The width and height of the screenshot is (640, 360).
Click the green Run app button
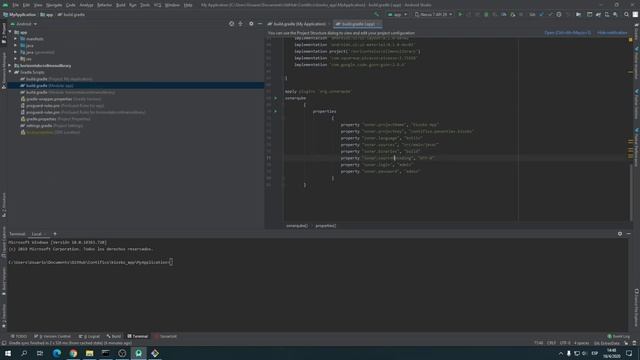point(460,14)
